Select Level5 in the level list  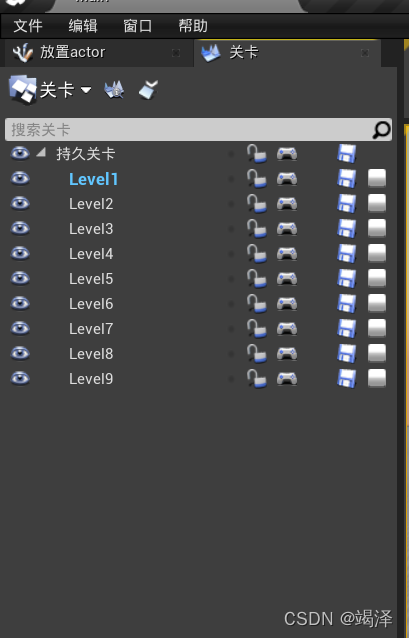(91, 279)
